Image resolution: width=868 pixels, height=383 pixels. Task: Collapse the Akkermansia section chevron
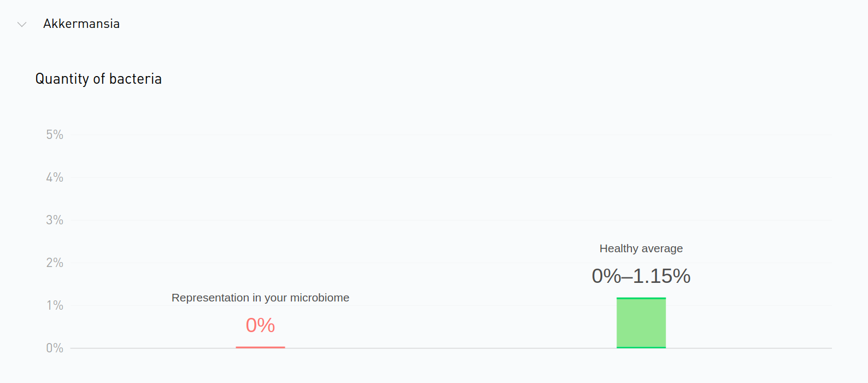click(22, 24)
